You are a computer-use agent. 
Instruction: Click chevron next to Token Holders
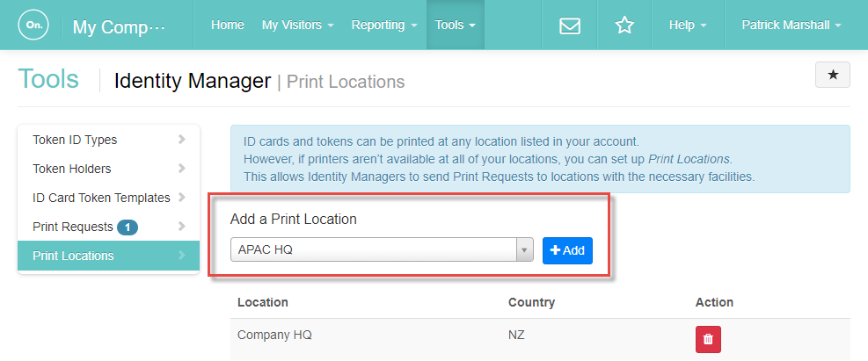coord(181,169)
